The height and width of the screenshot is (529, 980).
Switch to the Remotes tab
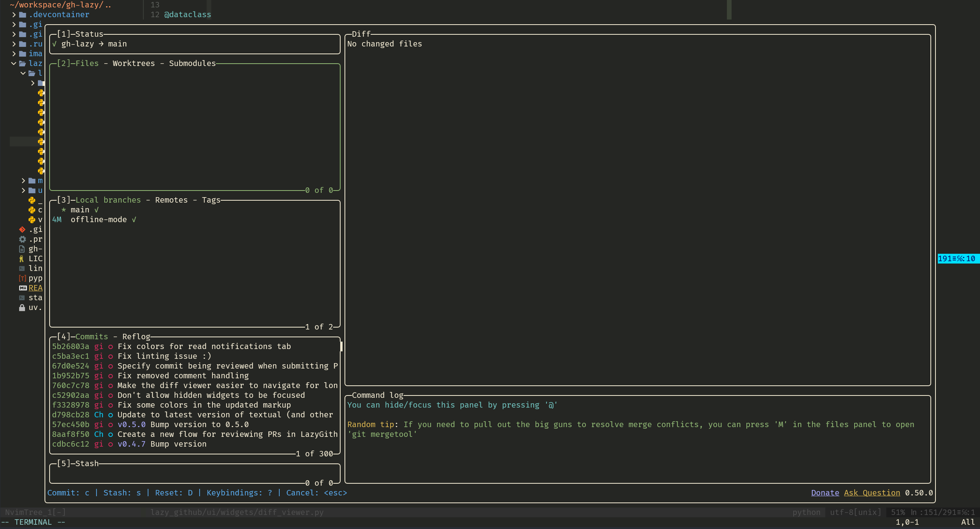point(171,200)
